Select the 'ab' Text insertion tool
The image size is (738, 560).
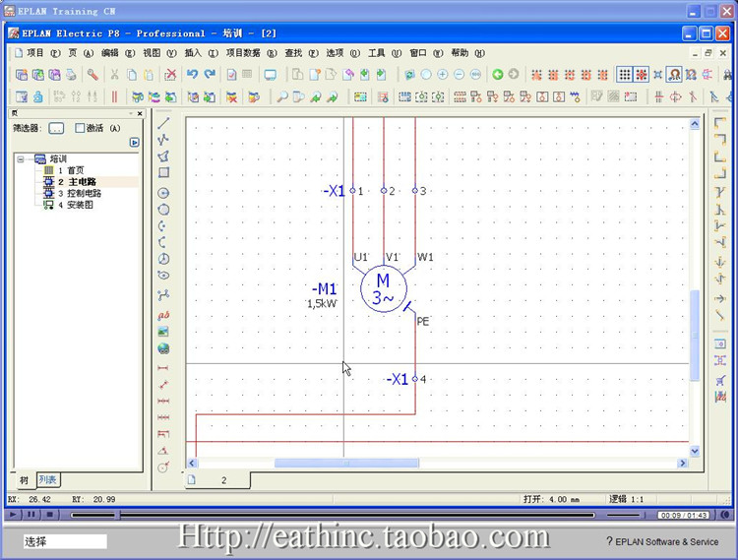pos(163,315)
